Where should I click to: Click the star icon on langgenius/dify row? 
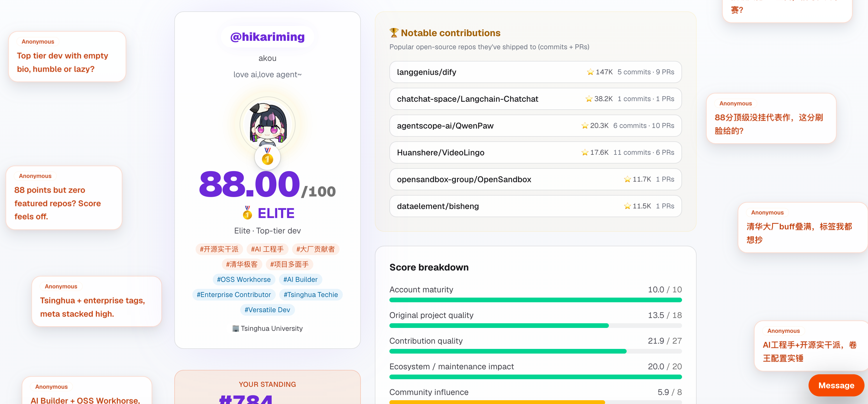tap(590, 72)
